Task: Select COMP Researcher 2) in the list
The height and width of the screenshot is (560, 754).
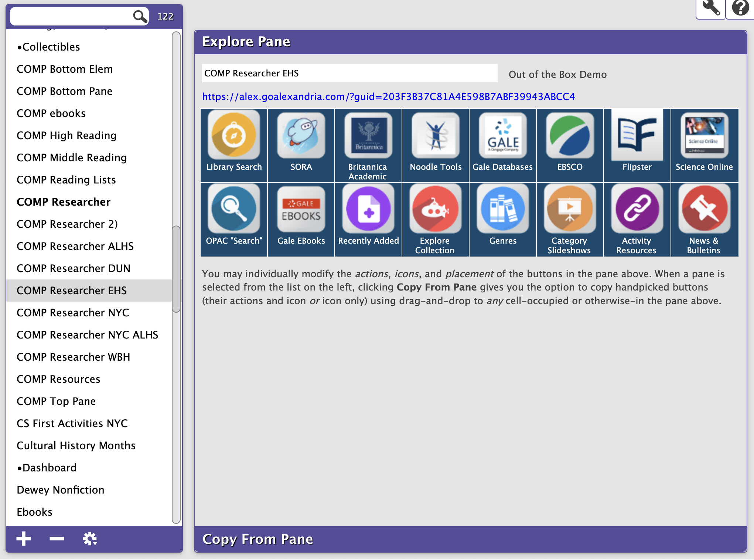Action: pos(89,224)
